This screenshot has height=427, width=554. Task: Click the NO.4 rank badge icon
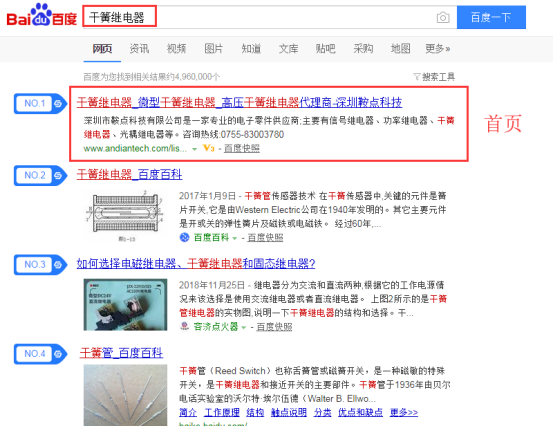click(x=40, y=354)
